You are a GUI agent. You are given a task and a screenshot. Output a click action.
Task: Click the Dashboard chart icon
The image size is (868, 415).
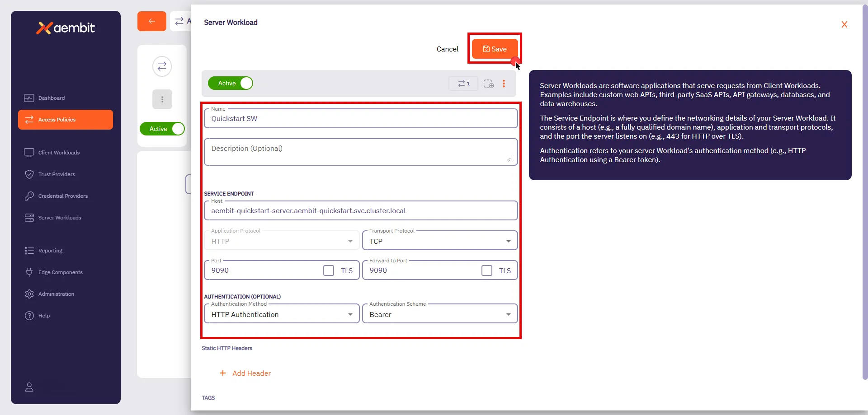click(29, 98)
